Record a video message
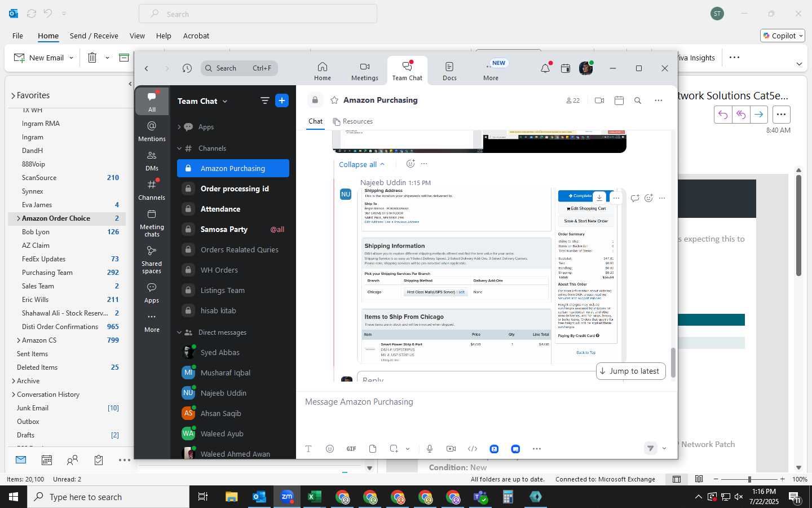Viewport: 812px width, 508px height. (x=451, y=449)
